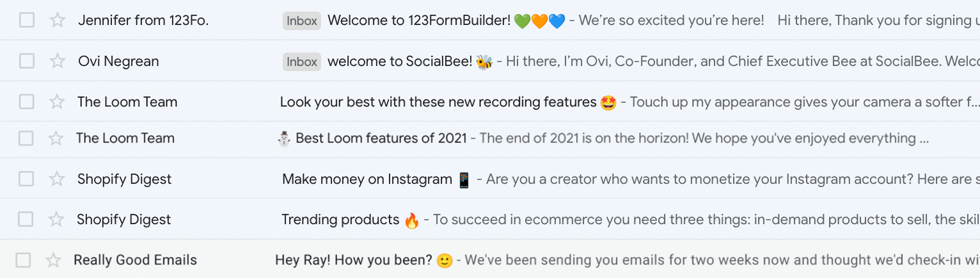The height and width of the screenshot is (278, 980).
Task: Check the Really Good Emails message box
Action: tap(23, 260)
